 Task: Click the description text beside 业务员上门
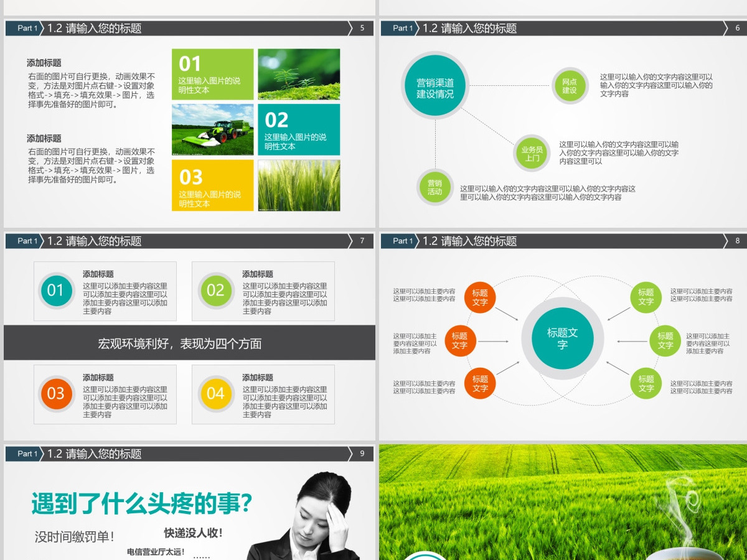click(619, 152)
